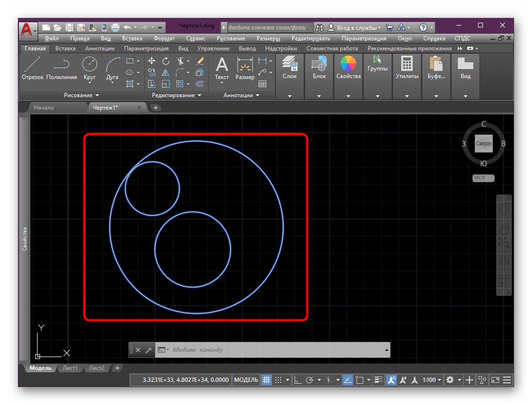Toggle polar tracking in status bar
This screenshot has width=532, height=405.
pos(310,380)
